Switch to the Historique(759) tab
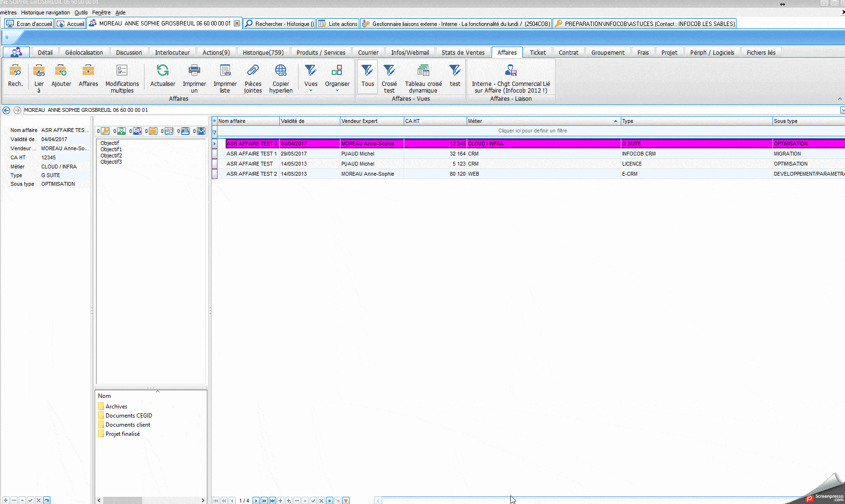This screenshot has width=845, height=504. click(x=263, y=52)
